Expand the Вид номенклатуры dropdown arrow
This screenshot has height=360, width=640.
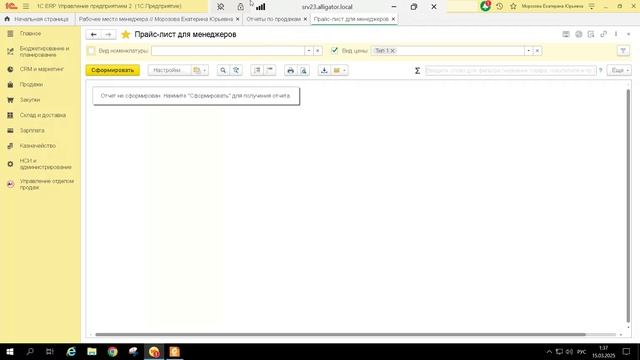click(309, 51)
